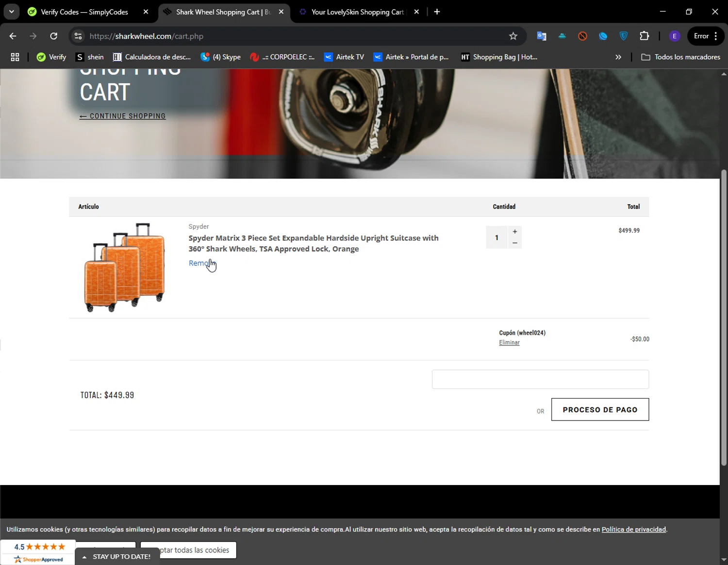Close the Verify Codes tab

click(146, 12)
